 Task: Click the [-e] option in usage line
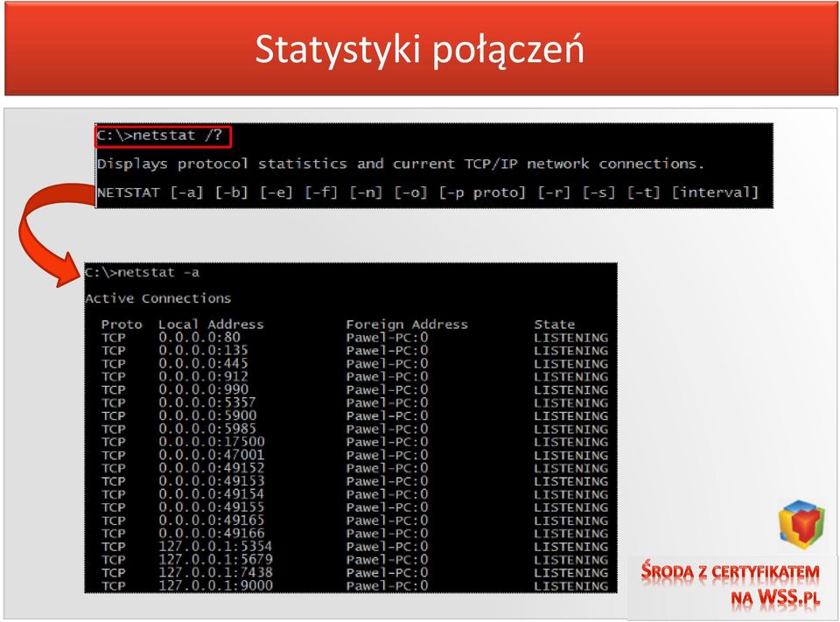(276, 192)
